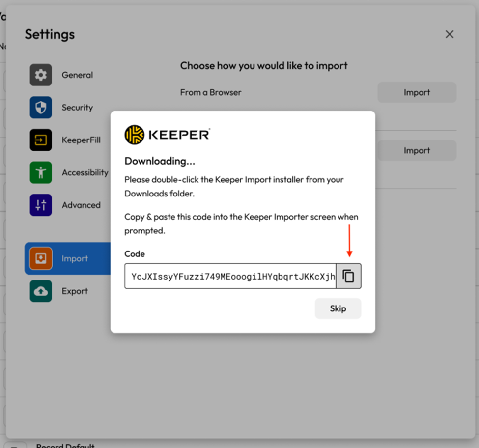Screen dimensions: 479x448
Task: Select the General text in sidebar
Action: tap(77, 75)
